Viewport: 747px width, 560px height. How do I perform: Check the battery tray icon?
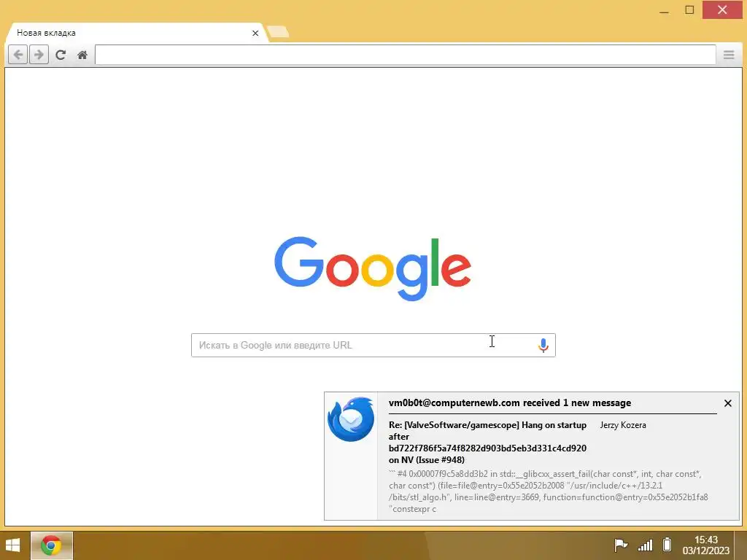pos(667,544)
